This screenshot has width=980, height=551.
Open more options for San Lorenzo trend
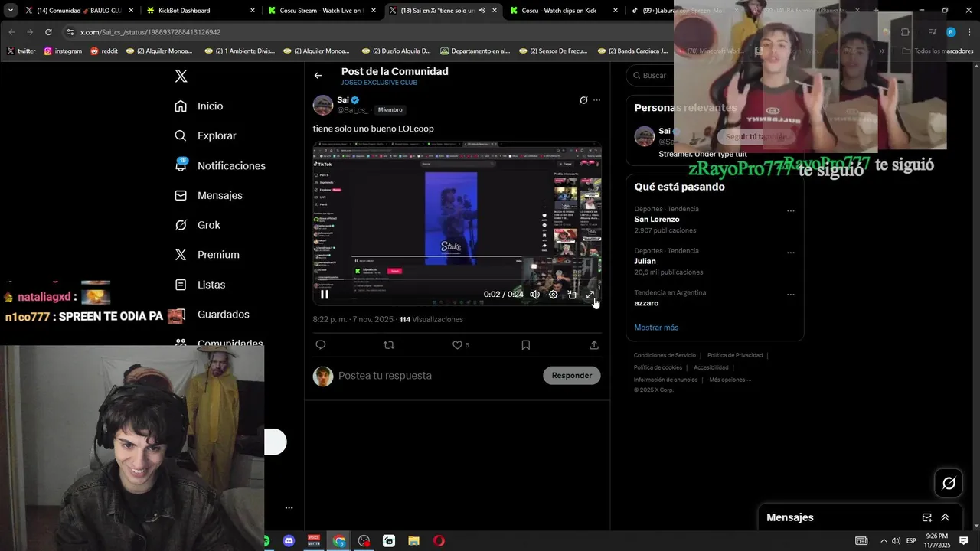(x=791, y=211)
